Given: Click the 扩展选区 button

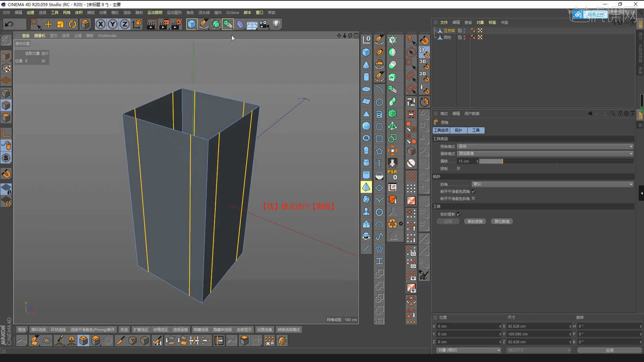Looking at the screenshot, I should point(140,329).
